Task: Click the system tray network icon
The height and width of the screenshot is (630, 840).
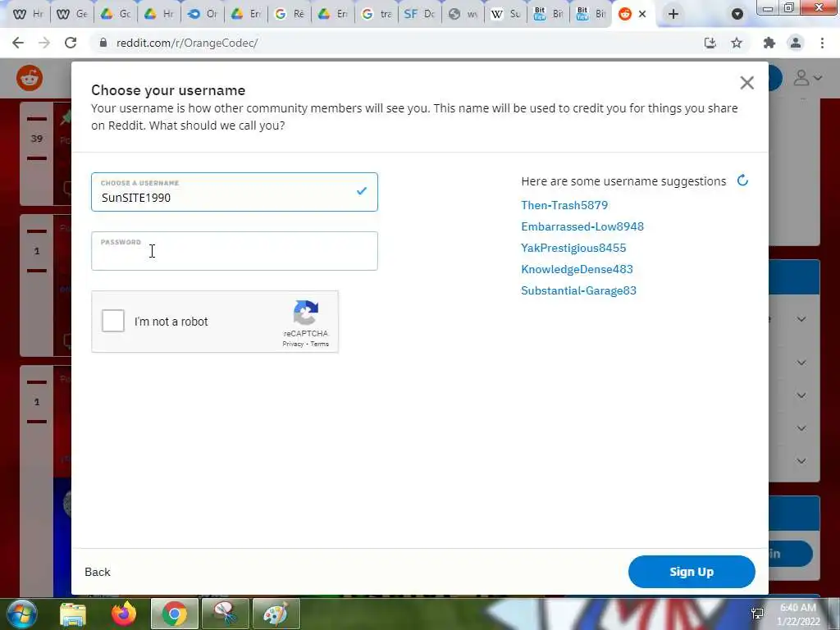Action: click(757, 614)
